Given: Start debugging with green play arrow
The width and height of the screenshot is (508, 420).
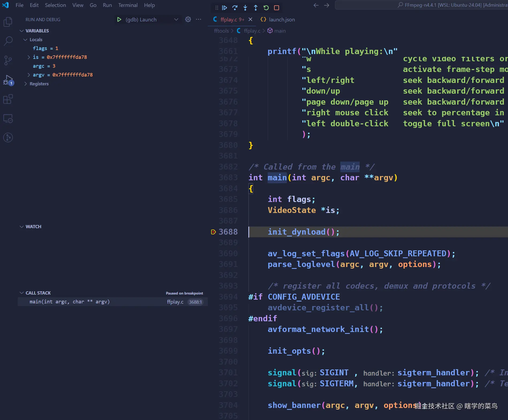Looking at the screenshot, I should coord(119,20).
